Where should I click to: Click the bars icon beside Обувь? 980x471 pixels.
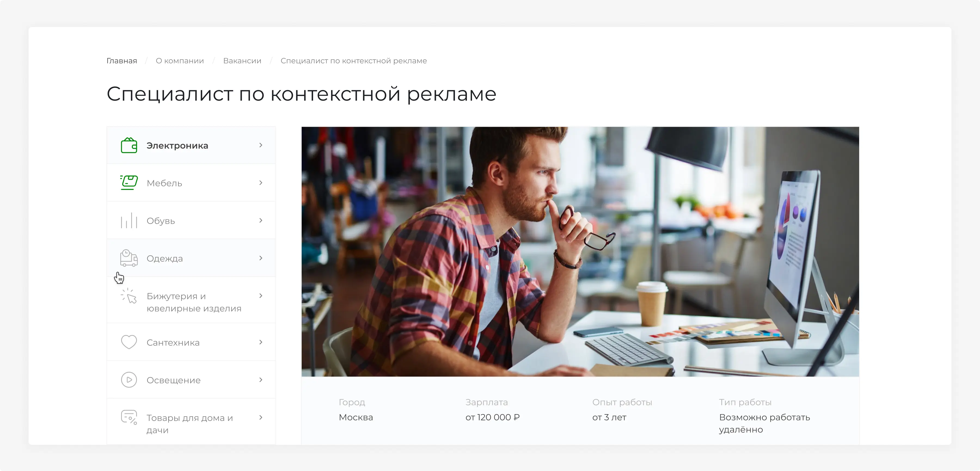tap(128, 220)
